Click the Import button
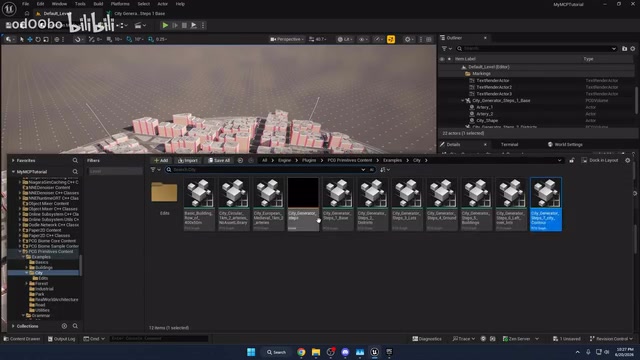Screen dimensions: 640x360 tap(188, 160)
